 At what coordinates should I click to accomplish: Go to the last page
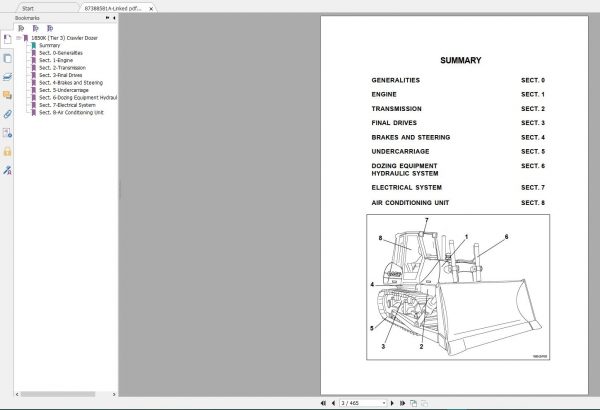[402, 403]
